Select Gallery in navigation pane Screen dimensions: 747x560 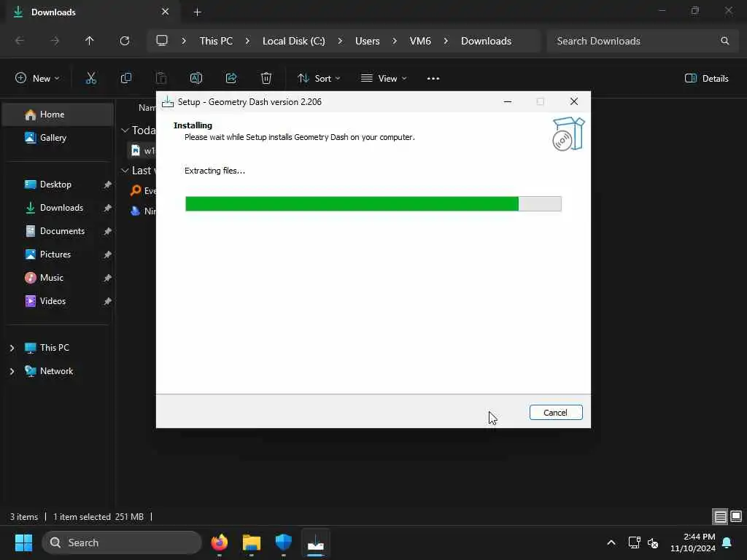coord(58,138)
